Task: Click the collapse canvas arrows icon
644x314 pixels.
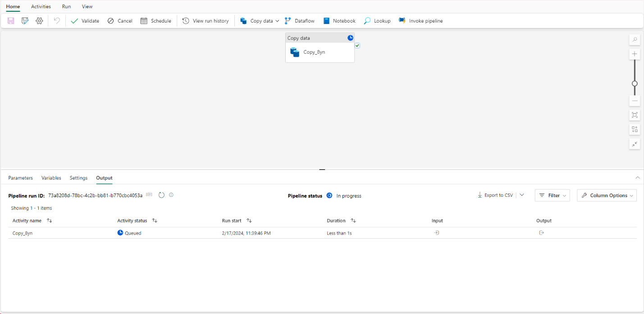Action: pyautogui.click(x=635, y=144)
